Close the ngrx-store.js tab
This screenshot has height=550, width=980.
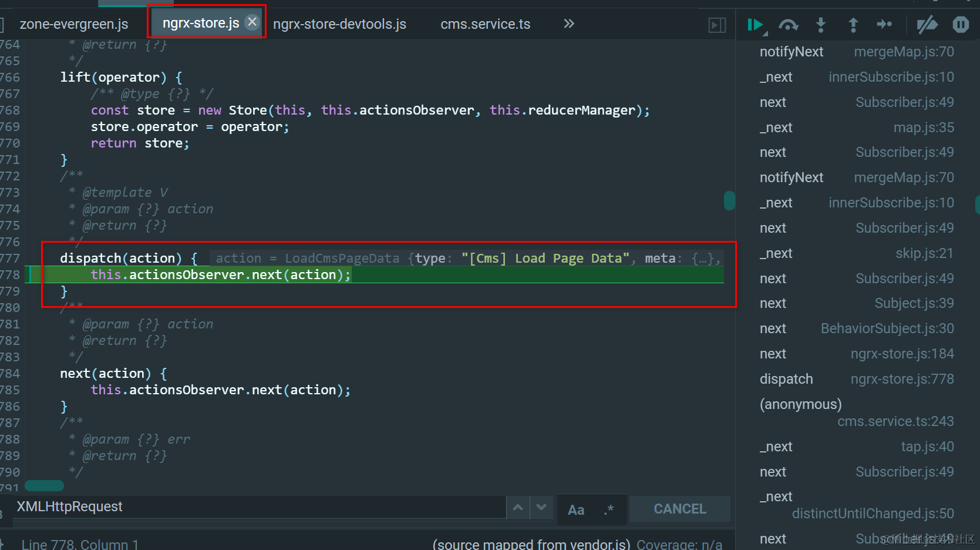coord(252,22)
